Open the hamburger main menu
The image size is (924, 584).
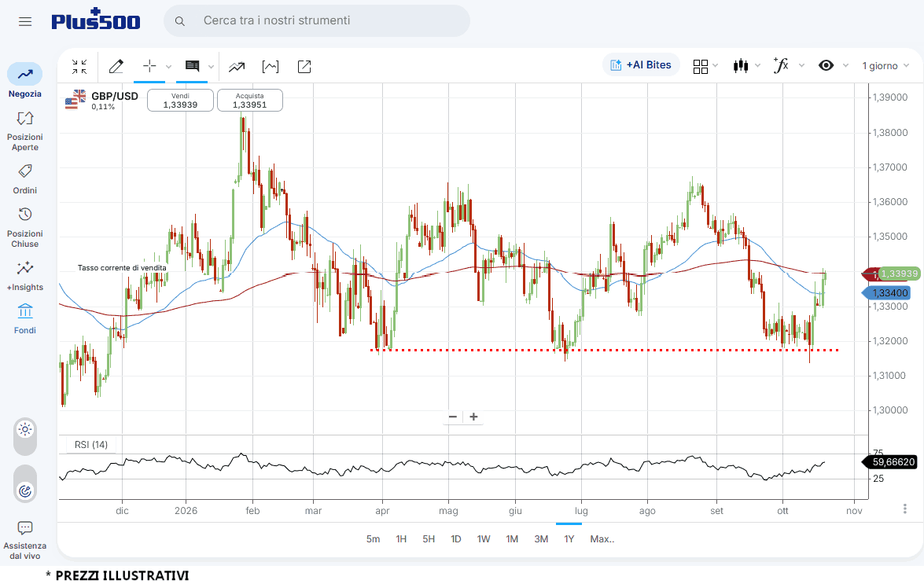[24, 22]
